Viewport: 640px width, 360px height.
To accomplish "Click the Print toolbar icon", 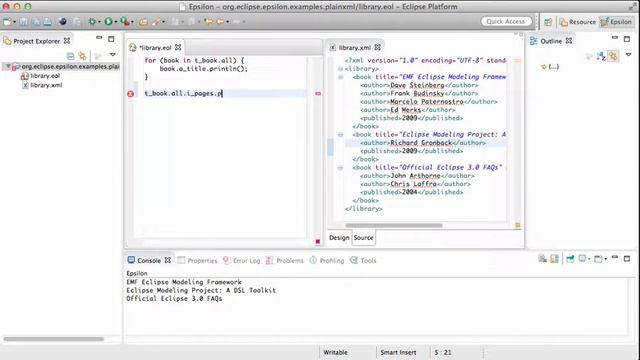I will (47, 22).
